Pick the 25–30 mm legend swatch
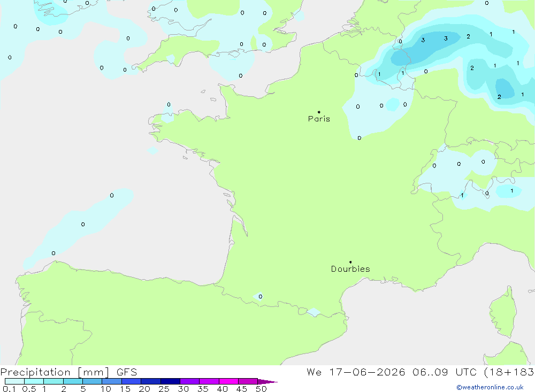The image size is (535, 392). click(x=170, y=381)
